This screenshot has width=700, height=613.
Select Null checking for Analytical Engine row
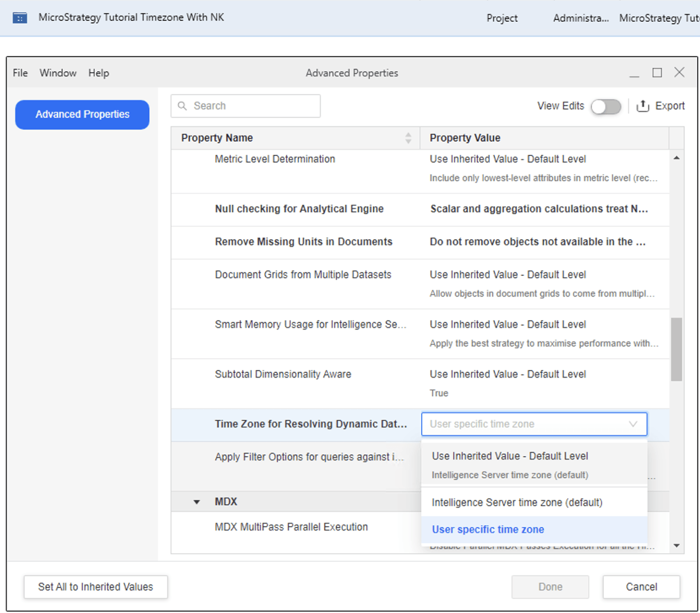coord(420,209)
